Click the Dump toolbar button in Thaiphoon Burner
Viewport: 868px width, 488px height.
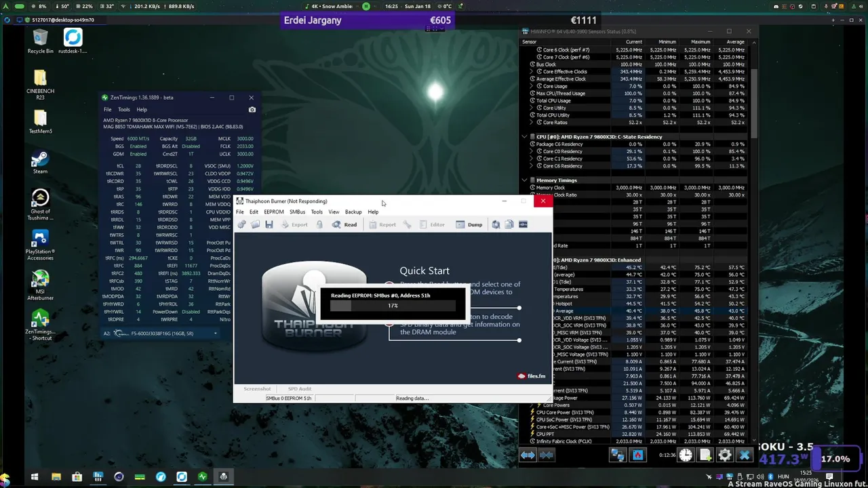click(469, 224)
